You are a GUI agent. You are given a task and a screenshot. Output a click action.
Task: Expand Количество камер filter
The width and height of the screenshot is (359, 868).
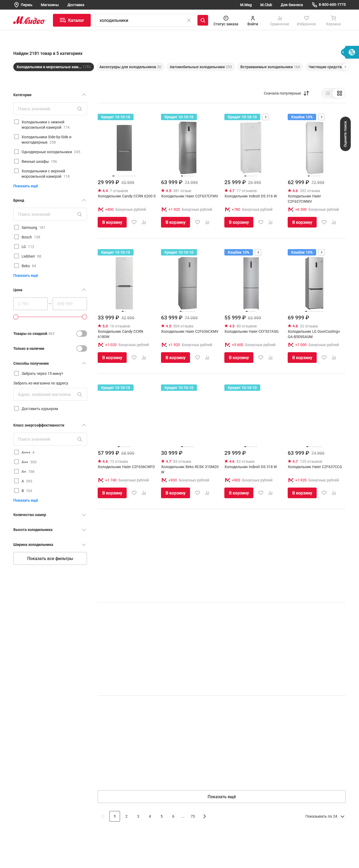[84, 515]
